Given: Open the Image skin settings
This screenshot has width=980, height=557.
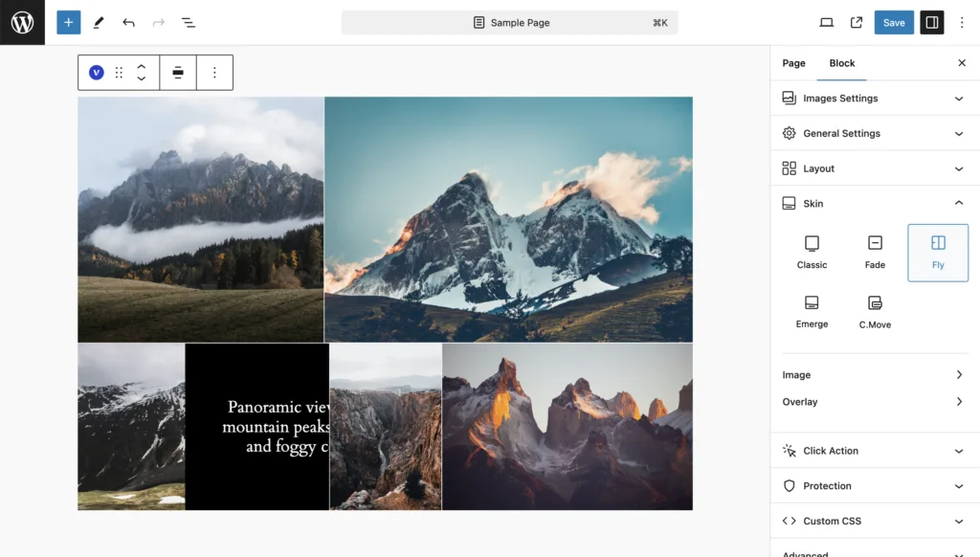Looking at the screenshot, I should (x=873, y=374).
